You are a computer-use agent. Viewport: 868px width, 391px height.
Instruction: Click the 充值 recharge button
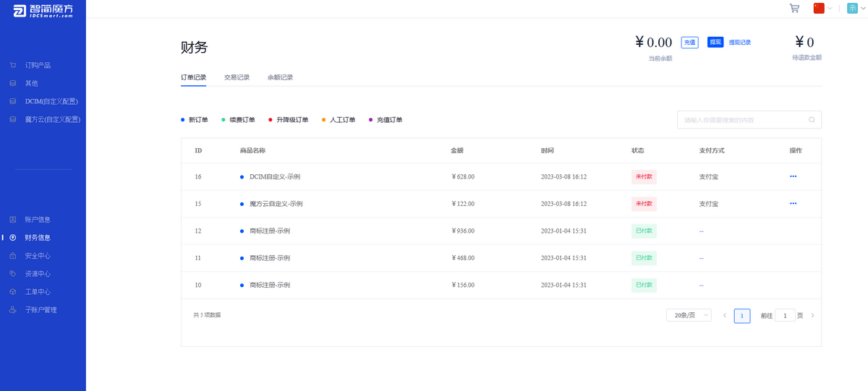(689, 43)
